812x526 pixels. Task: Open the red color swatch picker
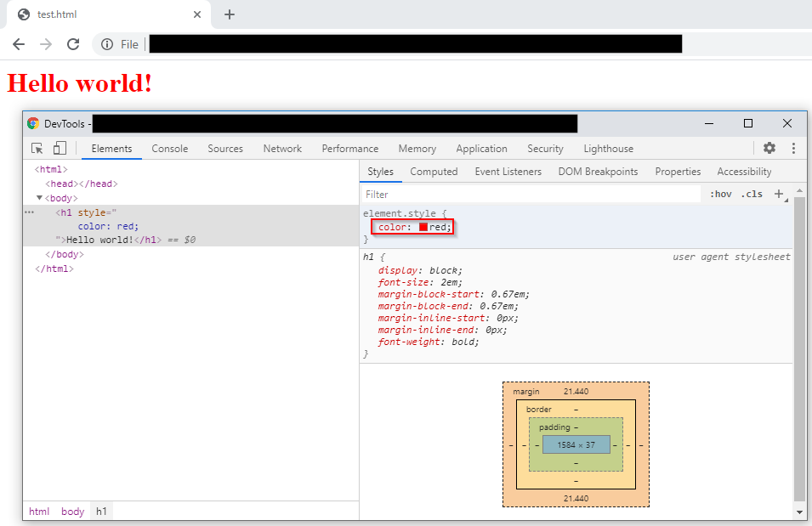click(423, 227)
